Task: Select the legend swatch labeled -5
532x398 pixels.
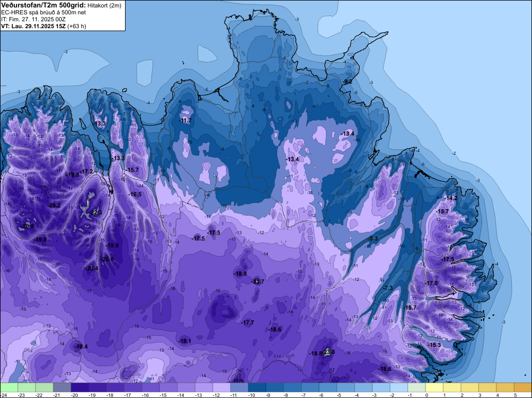Action: (345, 387)
